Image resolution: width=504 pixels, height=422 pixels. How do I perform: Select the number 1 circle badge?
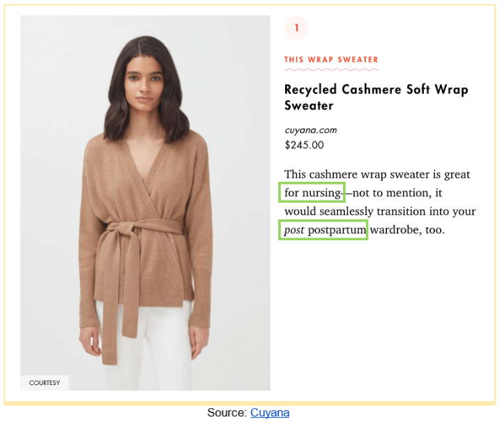click(x=296, y=28)
